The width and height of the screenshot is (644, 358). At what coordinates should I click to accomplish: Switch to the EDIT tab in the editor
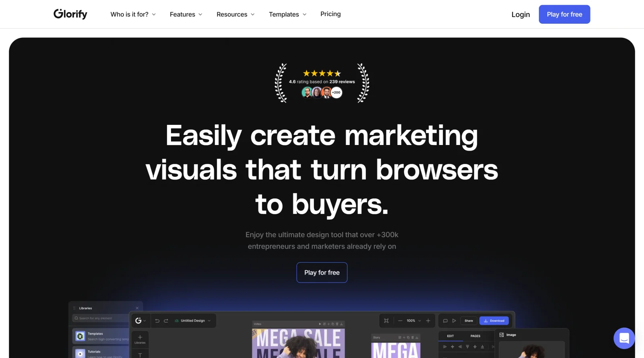[450, 336]
